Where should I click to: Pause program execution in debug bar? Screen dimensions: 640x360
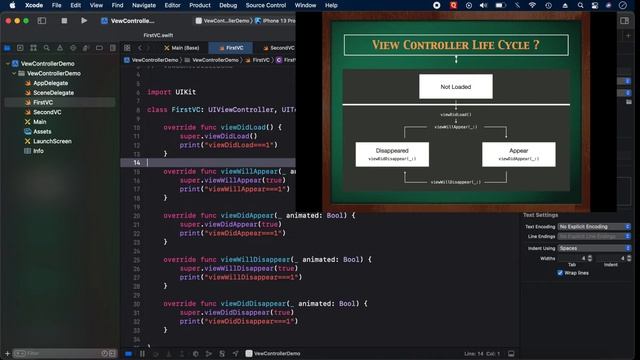pyautogui.click(x=142, y=353)
